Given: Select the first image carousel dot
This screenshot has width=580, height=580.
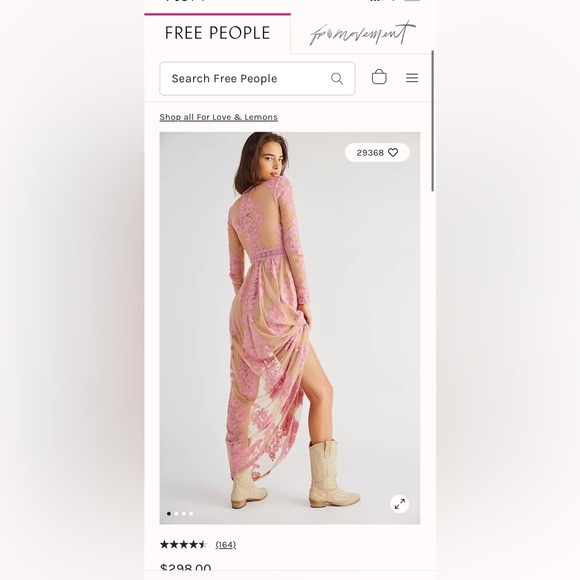Looking at the screenshot, I should (x=169, y=513).
